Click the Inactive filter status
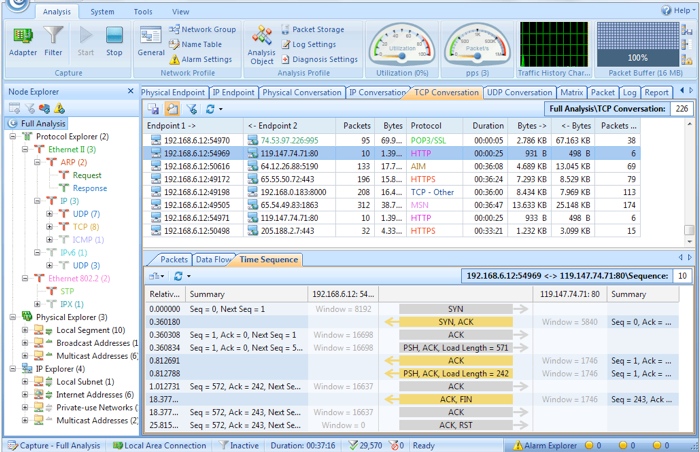 [x=239, y=445]
